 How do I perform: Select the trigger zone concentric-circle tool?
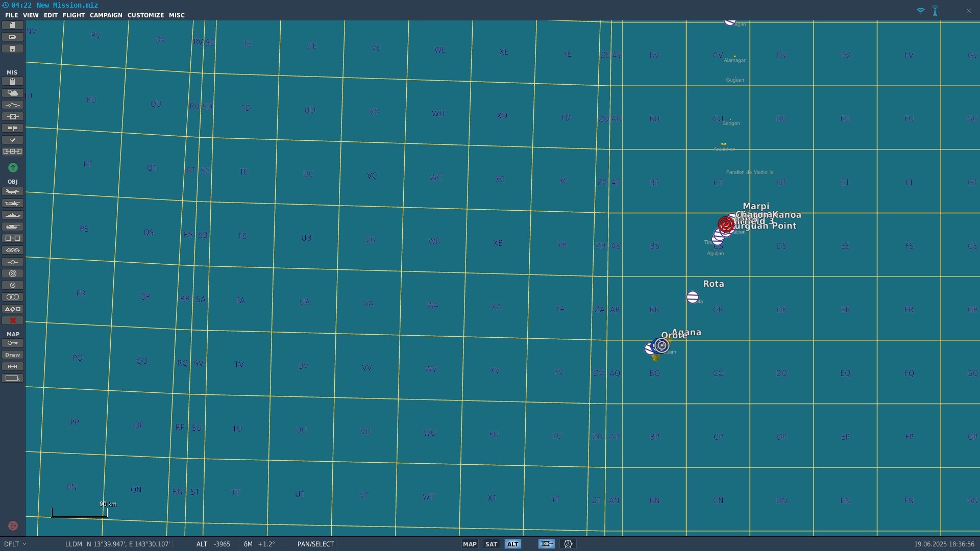tap(13, 273)
